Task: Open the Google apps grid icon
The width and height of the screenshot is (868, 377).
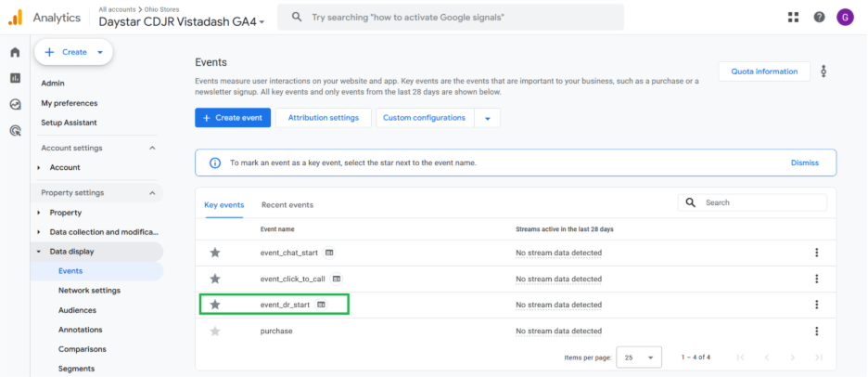Action: [x=793, y=18]
